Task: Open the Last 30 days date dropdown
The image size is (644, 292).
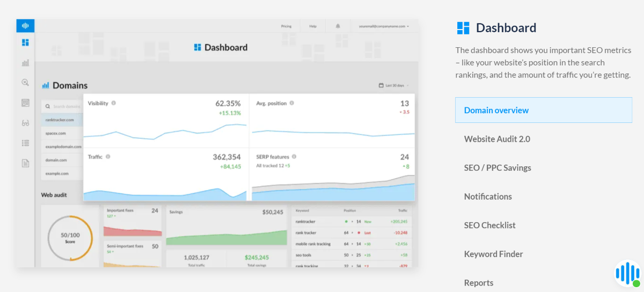Action: pos(393,85)
